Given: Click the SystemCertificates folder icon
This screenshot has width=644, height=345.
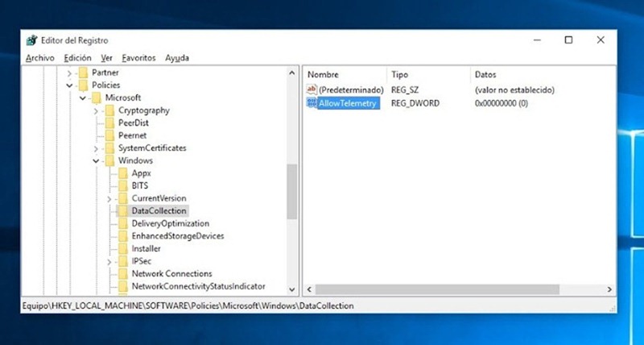Looking at the screenshot, I should click(x=109, y=148).
